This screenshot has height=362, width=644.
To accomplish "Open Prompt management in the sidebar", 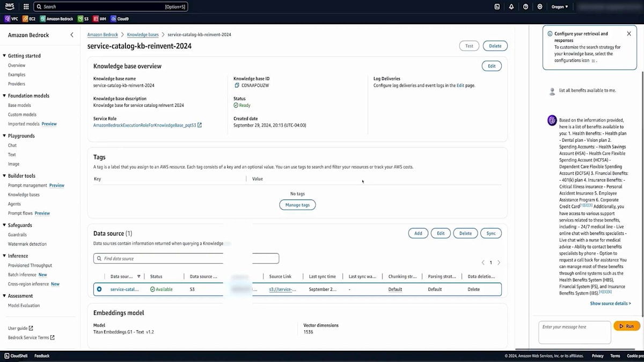I will click(27, 185).
